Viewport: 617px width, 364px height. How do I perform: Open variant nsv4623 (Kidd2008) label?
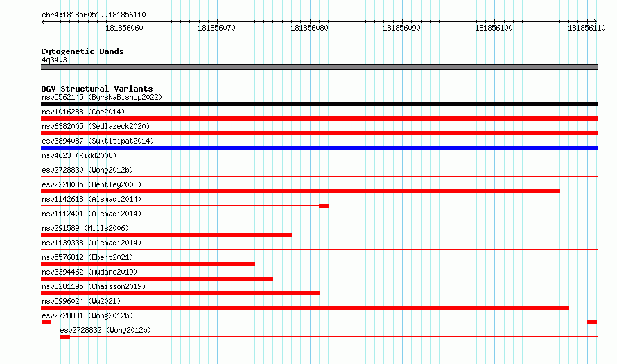tap(79, 155)
